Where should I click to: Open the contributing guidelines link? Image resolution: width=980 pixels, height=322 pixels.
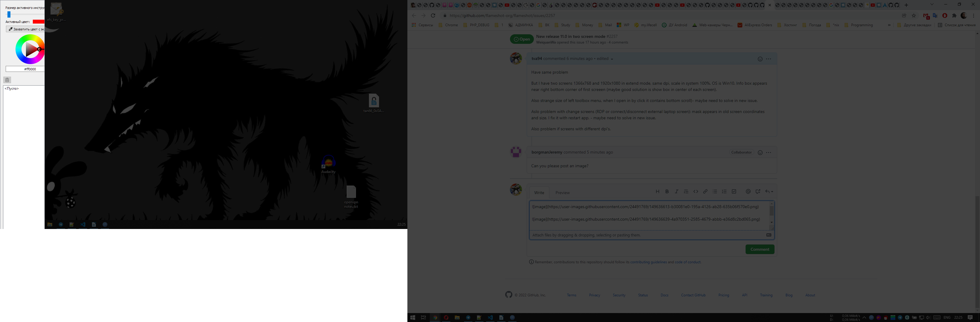pyautogui.click(x=648, y=262)
